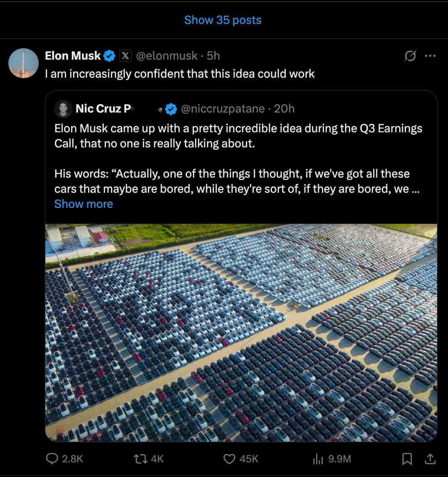448x477 pixels.
Task: Expand quoted text with "Show more"
Action: pyautogui.click(x=84, y=204)
